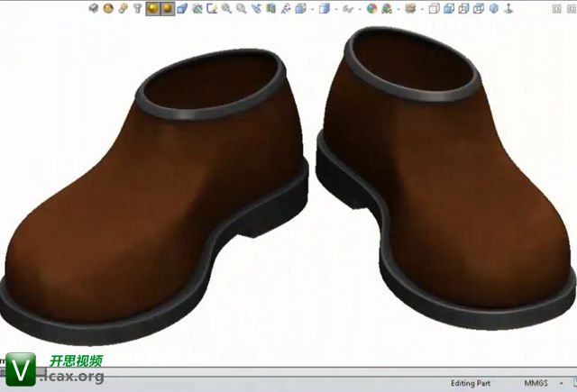Click the first cube icon in top toolbar
Viewport: 577px width, 392px height.
point(94,8)
